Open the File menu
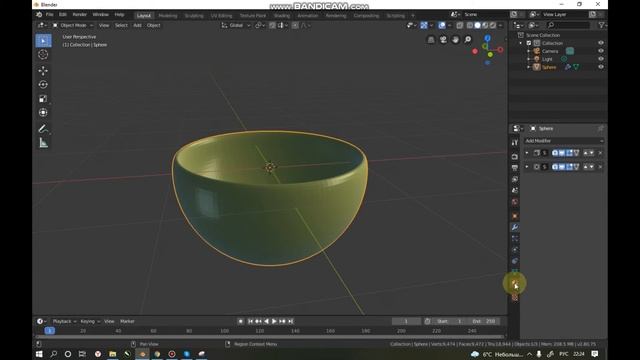Image resolution: width=640 pixels, height=360 pixels. [x=49, y=14]
